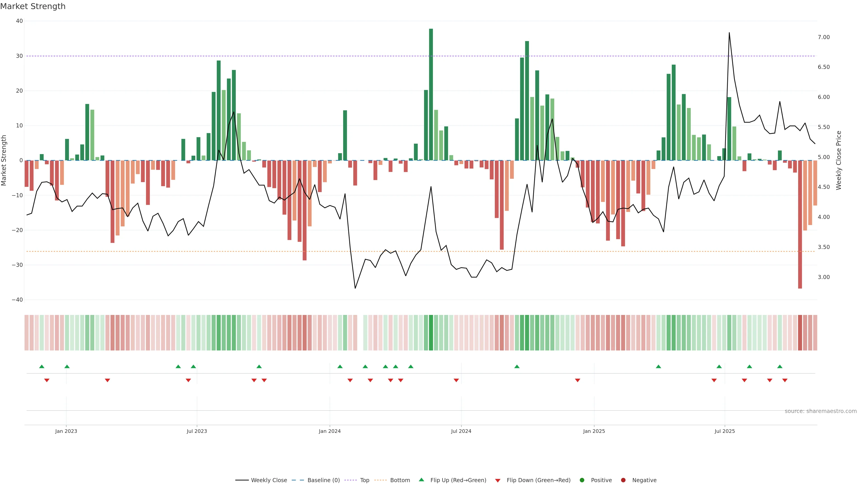Click the rightmost green flip-up triangle marker
The width and height of the screenshot is (868, 488).
tap(780, 366)
